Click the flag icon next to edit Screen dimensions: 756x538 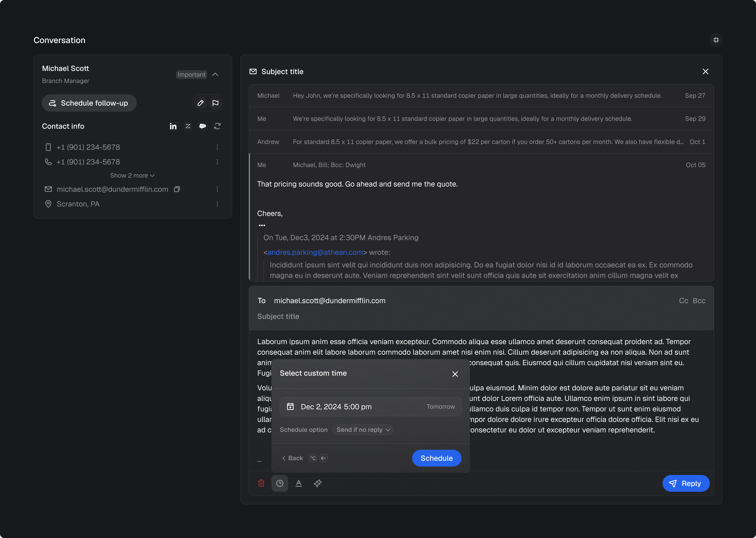(216, 103)
